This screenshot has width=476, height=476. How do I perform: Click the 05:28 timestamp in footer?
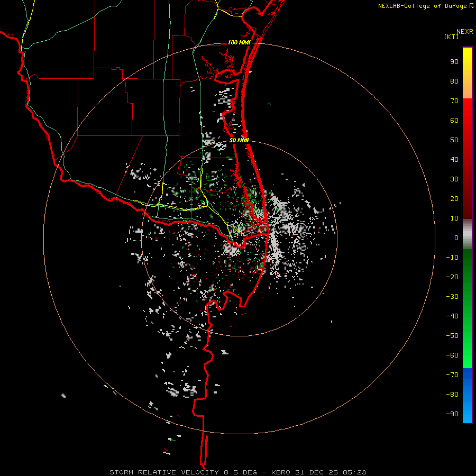354,472
